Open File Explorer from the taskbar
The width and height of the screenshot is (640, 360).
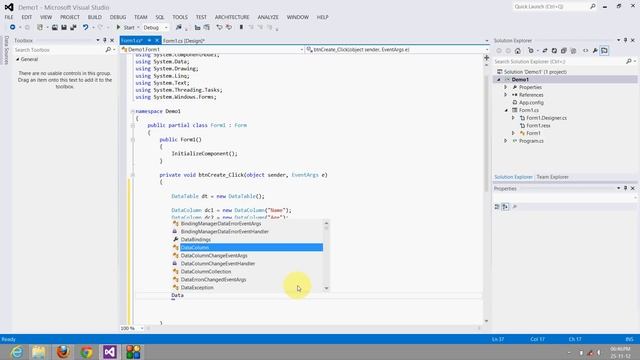point(39,352)
